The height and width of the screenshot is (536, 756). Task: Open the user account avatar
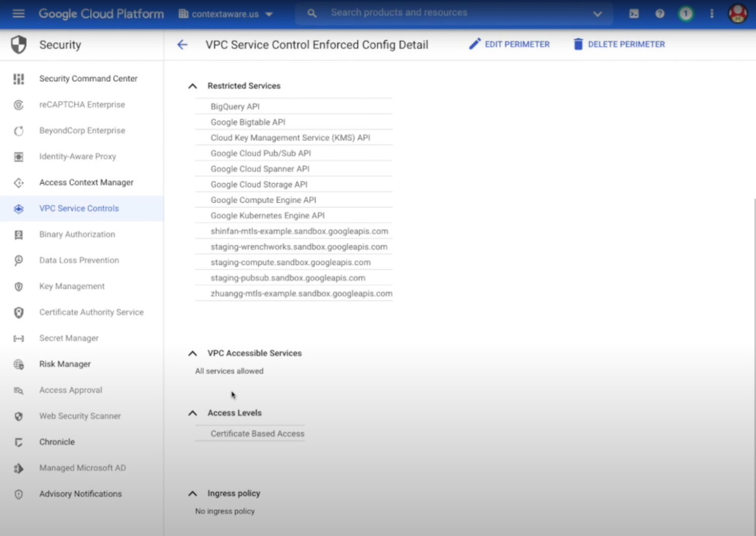[x=738, y=14]
